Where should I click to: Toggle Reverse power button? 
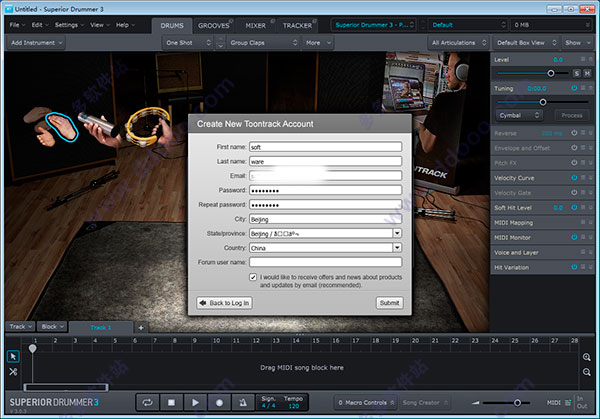(574, 133)
